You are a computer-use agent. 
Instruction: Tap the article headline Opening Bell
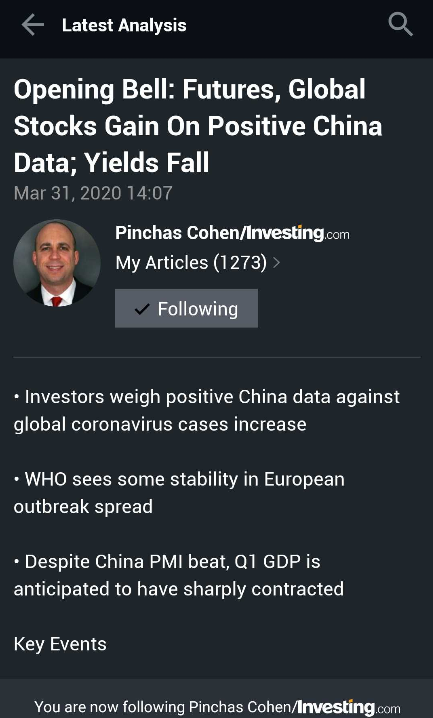(x=198, y=126)
